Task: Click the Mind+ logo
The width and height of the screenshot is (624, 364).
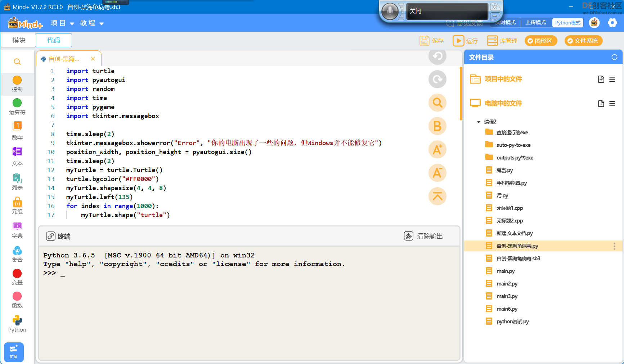Action: point(25,23)
